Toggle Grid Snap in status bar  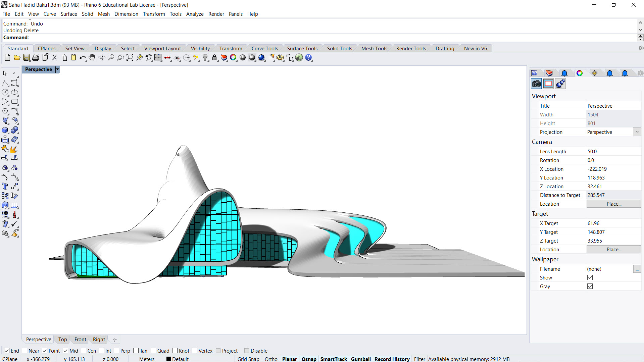click(248, 359)
